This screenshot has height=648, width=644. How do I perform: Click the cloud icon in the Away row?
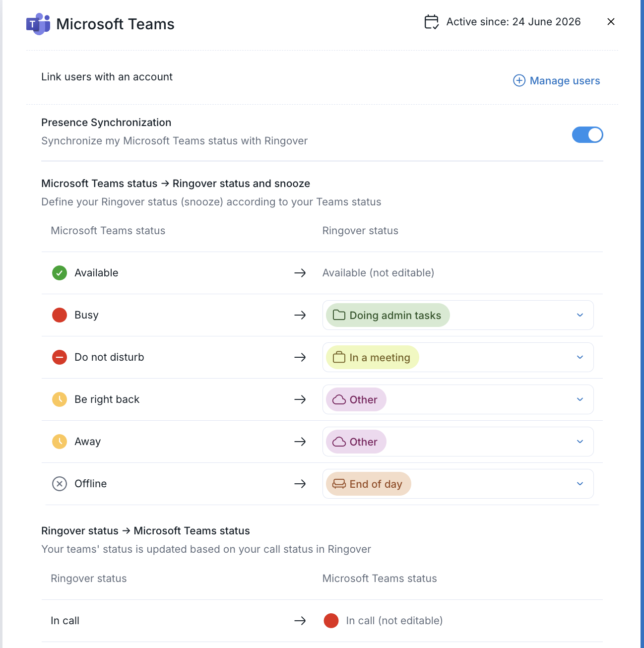point(339,442)
